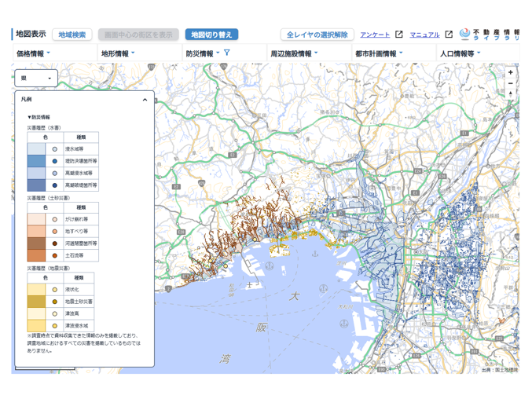Reset map orientation with the compass arrow
The image size is (532, 399).
(511, 94)
